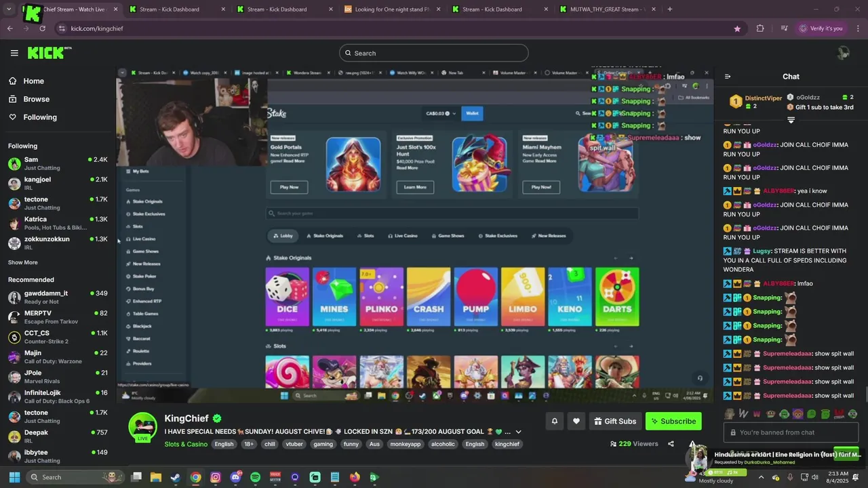Screen dimensions: 868x488
Task: Click KingChief's LIVE profile avatar
Action: click(x=143, y=427)
